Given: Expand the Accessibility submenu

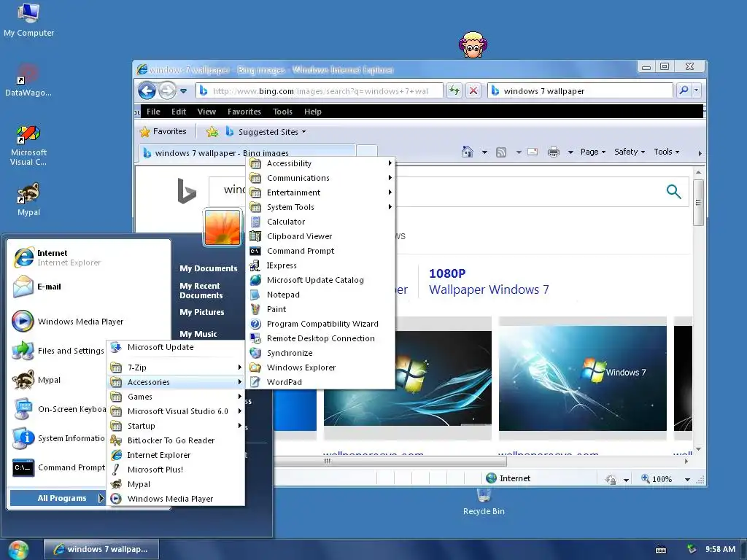Looking at the screenshot, I should [x=321, y=163].
